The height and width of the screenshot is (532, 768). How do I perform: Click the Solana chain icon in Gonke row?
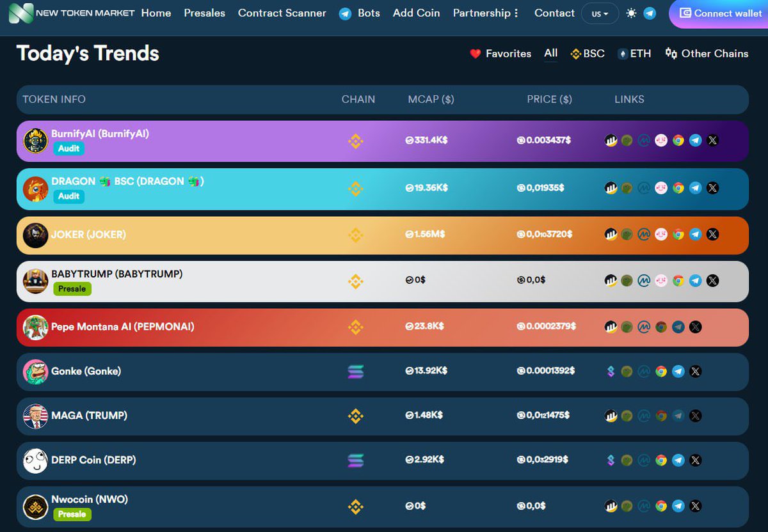pos(355,372)
